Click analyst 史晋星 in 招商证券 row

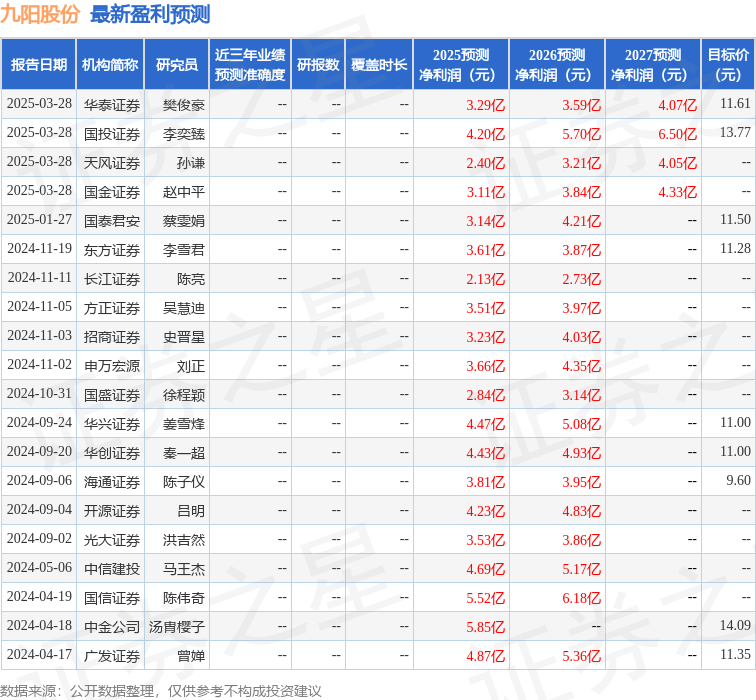coord(184,337)
